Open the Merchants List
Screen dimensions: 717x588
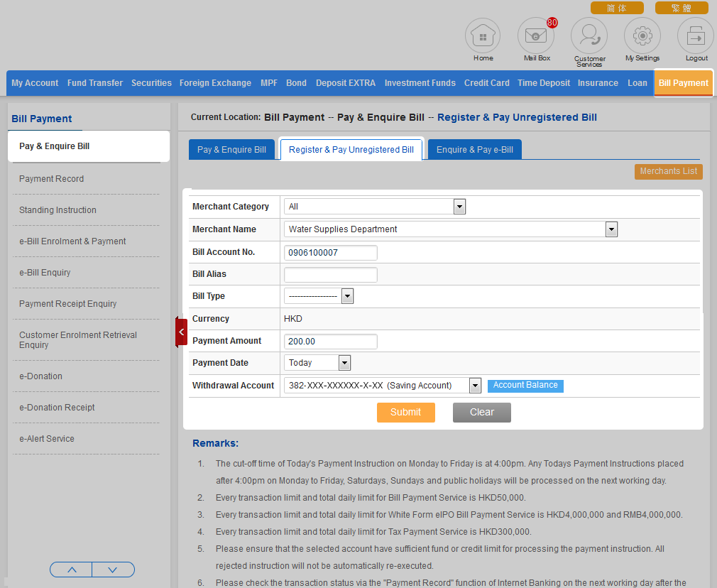[x=668, y=171]
